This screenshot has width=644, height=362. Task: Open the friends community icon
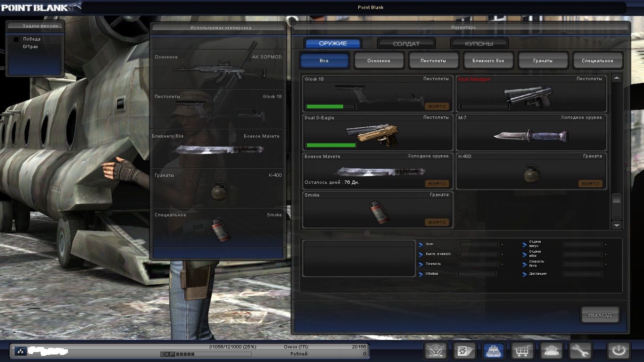point(551,351)
